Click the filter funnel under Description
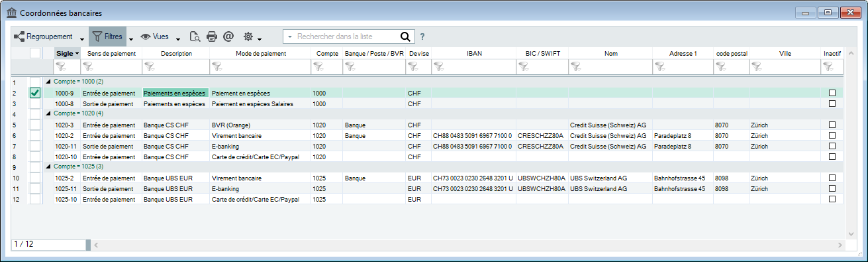Image resolution: width=868 pixels, height=262 pixels. 149,66
